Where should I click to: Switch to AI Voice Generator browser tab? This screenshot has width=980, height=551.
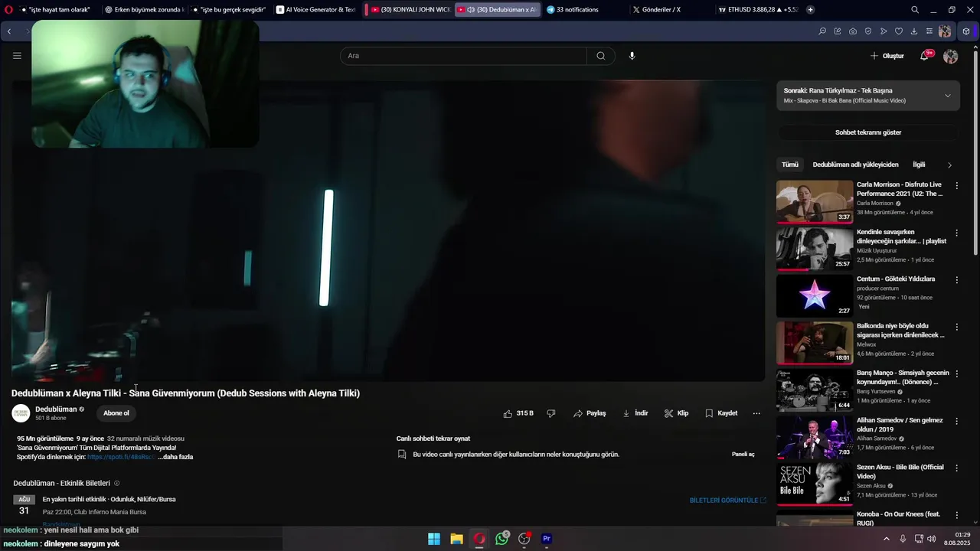(x=316, y=10)
